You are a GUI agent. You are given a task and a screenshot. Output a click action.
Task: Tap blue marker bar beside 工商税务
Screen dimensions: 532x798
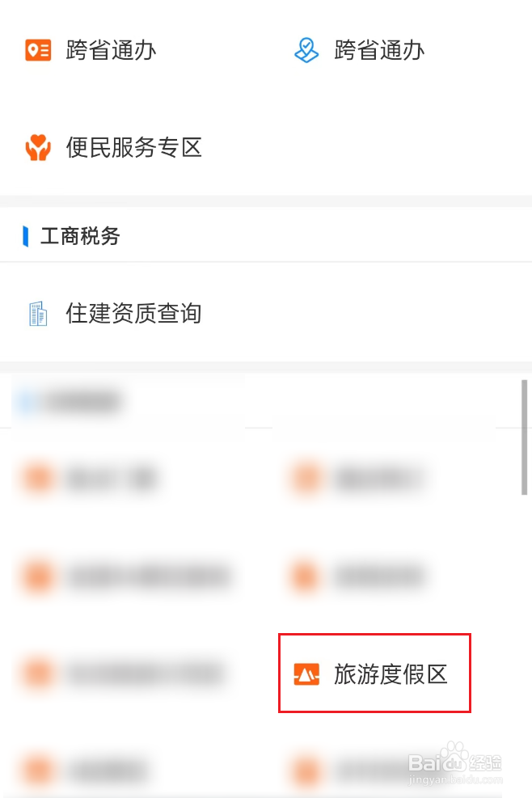coord(25,237)
